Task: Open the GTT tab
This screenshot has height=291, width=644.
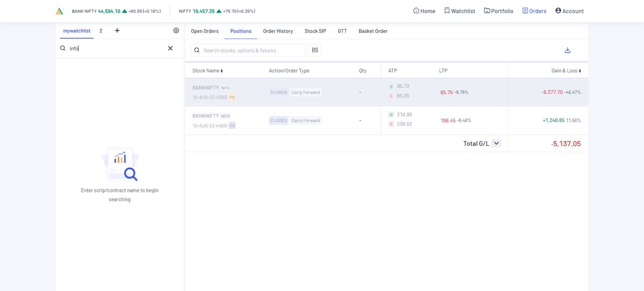Action: point(342,31)
